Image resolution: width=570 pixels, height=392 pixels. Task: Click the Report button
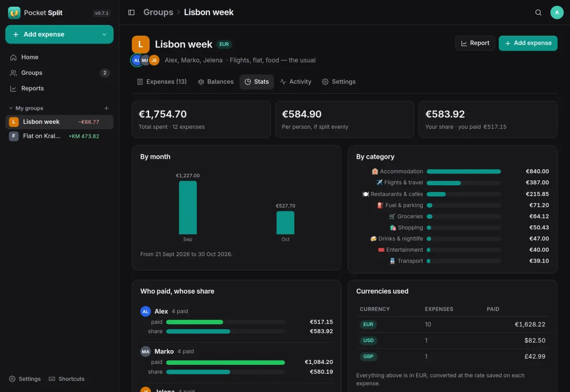pyautogui.click(x=475, y=43)
